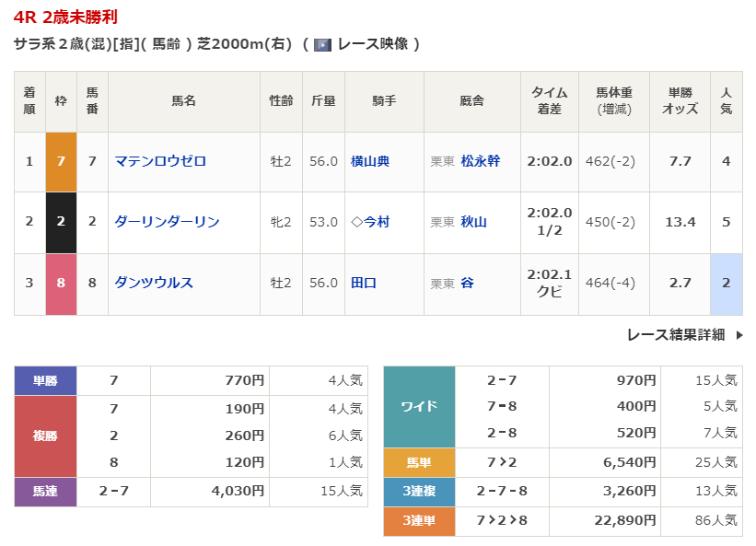Screen dimensions: 756x546
Task: Expand レース結果詳細 race result details
Action: click(x=675, y=335)
